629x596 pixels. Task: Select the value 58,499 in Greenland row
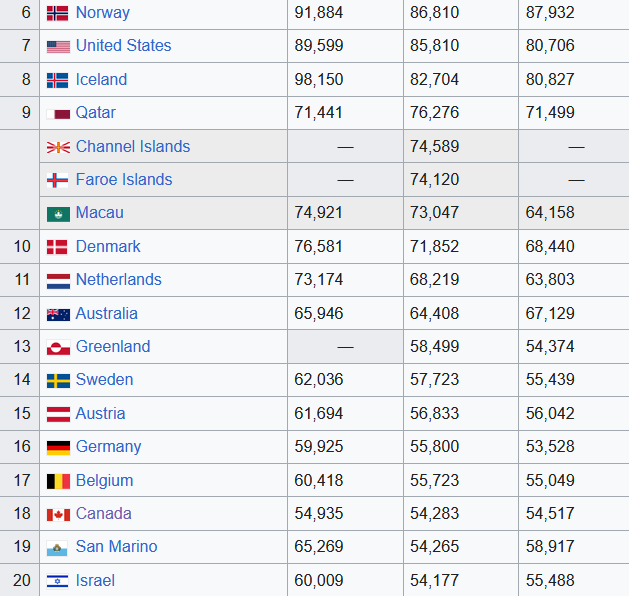click(x=434, y=346)
